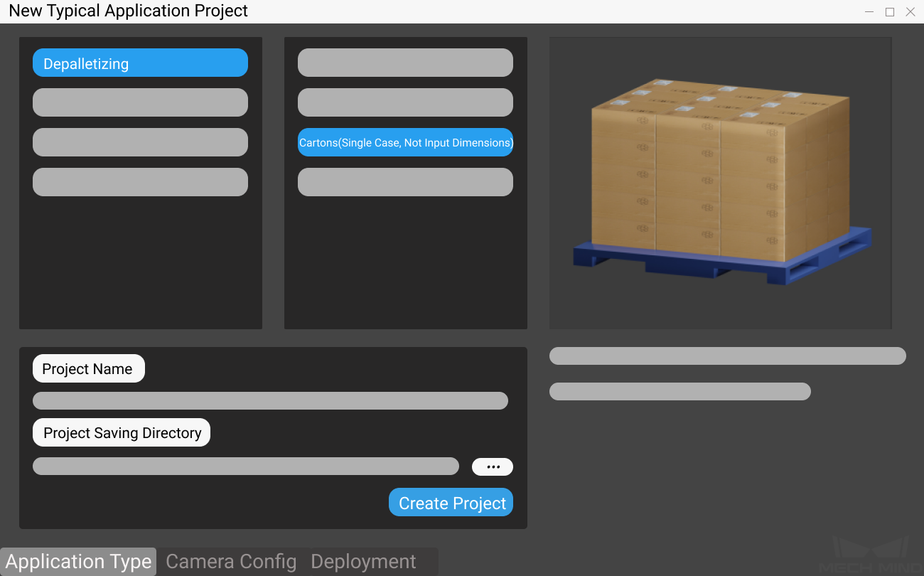Select the last application type option
Image resolution: width=924 pixels, height=576 pixels.
139,182
